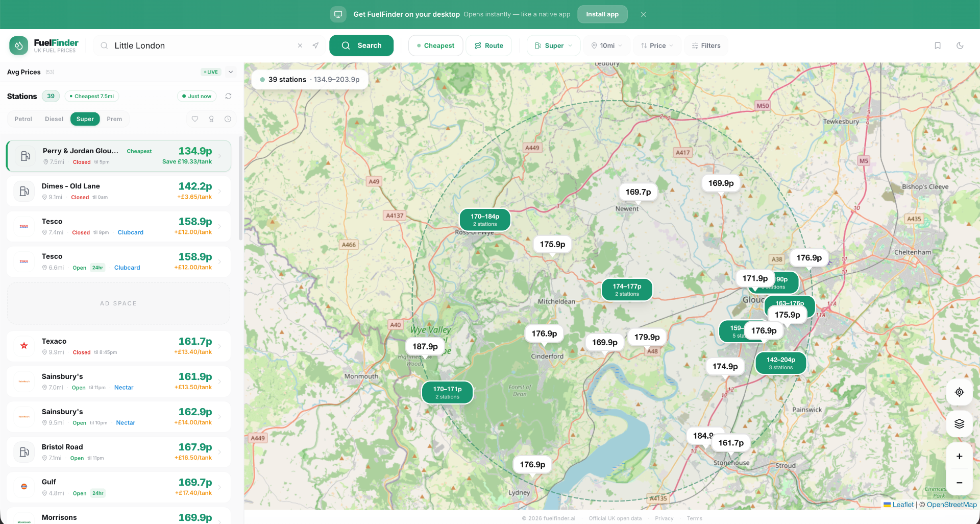Expand the Texaco row chevron
Image resolution: width=980 pixels, height=524 pixels.
[x=220, y=346]
